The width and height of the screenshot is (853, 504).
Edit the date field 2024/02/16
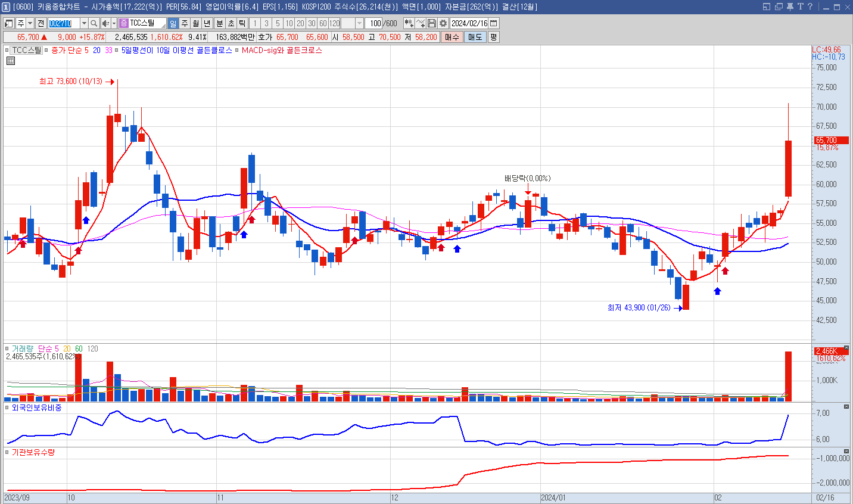coord(469,23)
